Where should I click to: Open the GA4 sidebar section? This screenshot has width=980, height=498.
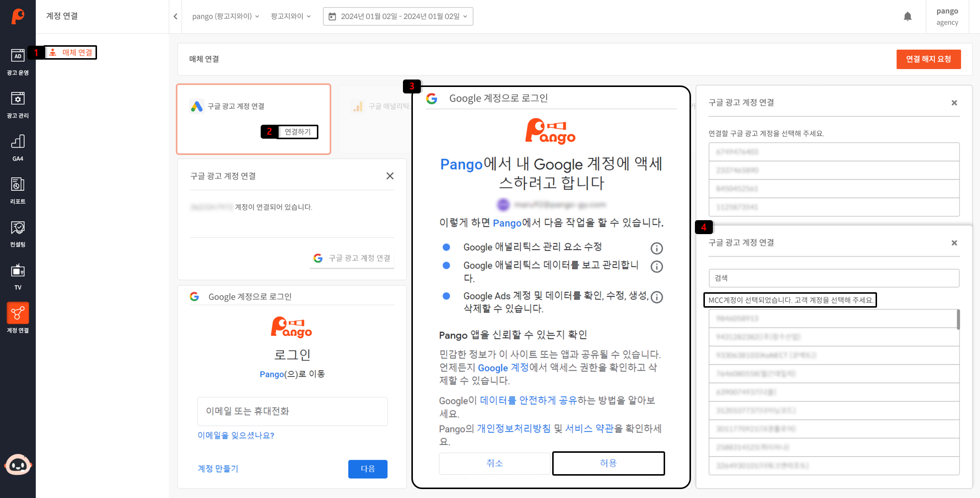pyautogui.click(x=18, y=148)
